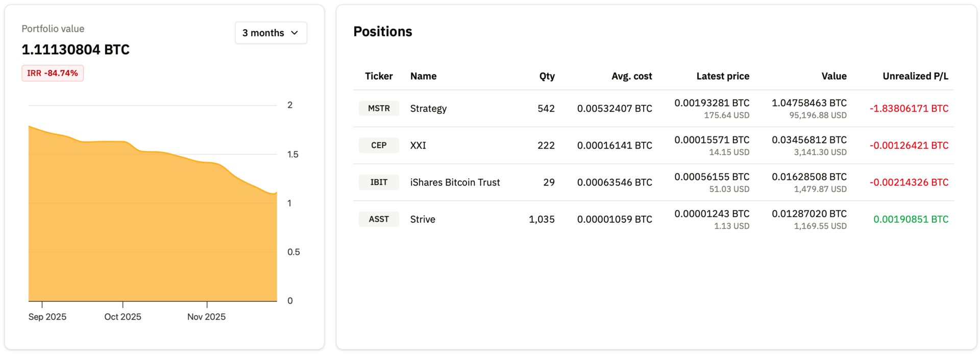Screen dimensions: 980x354
Task: Sort by Qty column header
Action: pos(547,76)
